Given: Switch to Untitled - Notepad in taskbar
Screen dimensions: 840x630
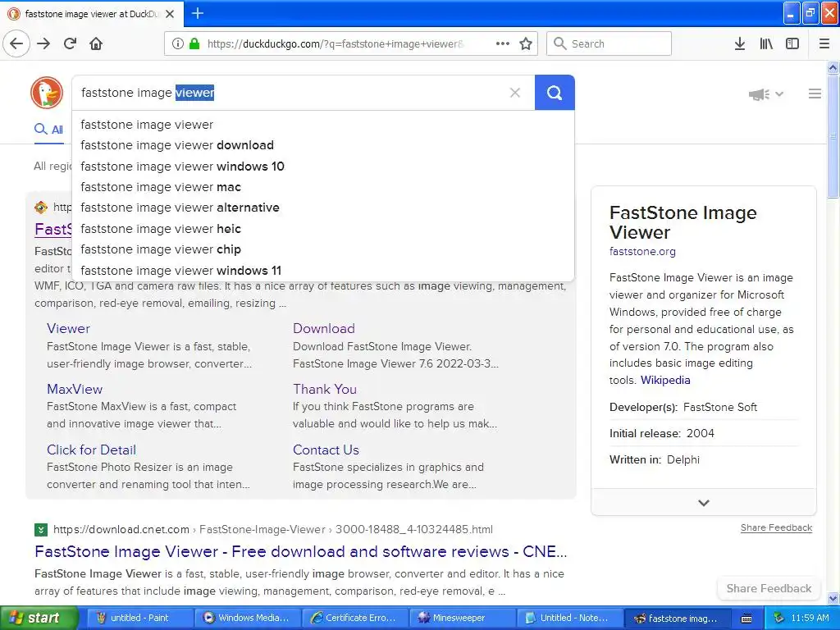Looking at the screenshot, I should coord(569,618).
